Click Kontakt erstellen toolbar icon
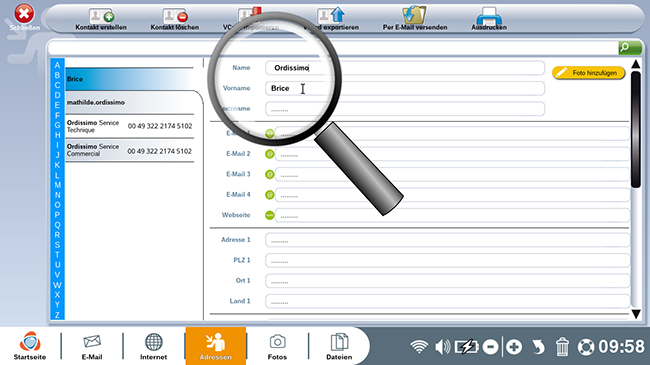 click(x=101, y=16)
